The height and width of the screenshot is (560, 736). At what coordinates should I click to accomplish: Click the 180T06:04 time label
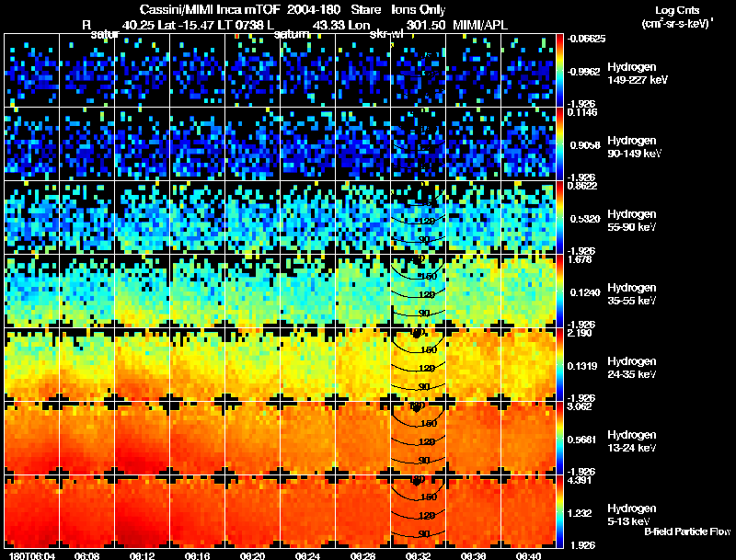point(32,556)
